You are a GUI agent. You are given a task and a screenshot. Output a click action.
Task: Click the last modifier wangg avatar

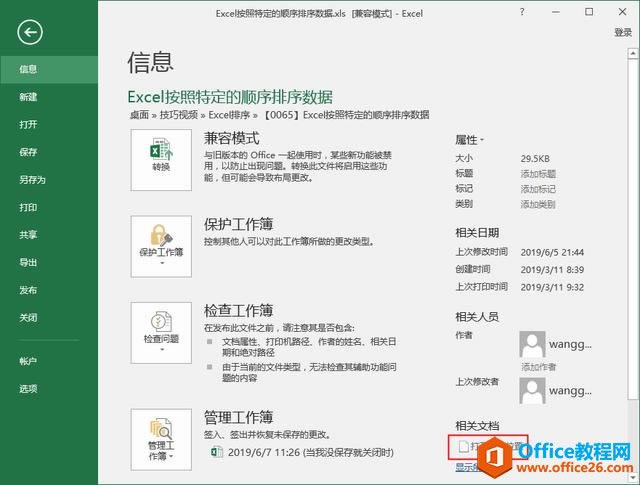[532, 391]
